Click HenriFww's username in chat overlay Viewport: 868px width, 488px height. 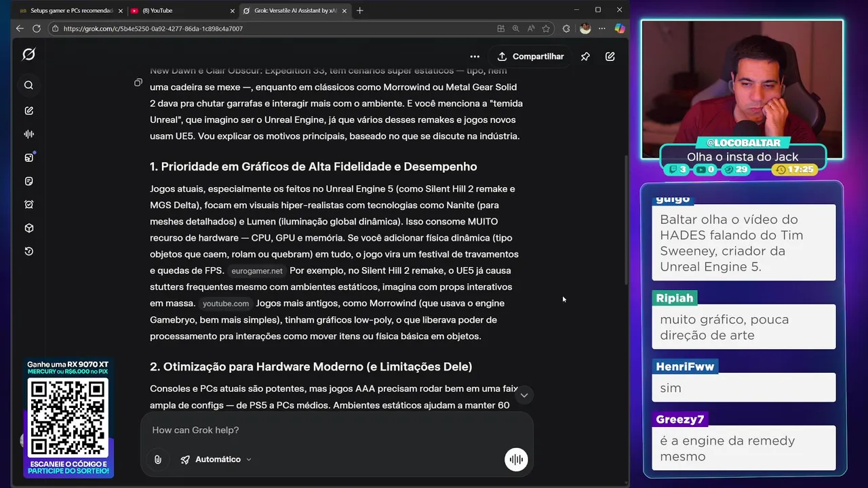point(685,367)
